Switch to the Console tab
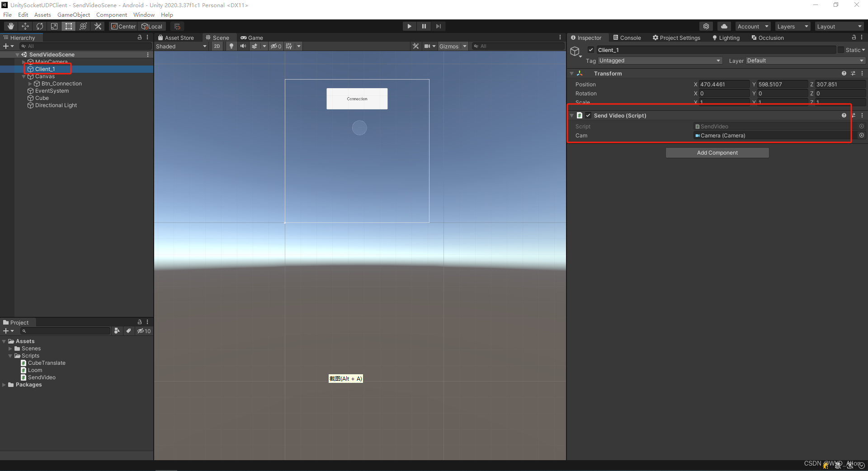The image size is (868, 471). coord(630,38)
